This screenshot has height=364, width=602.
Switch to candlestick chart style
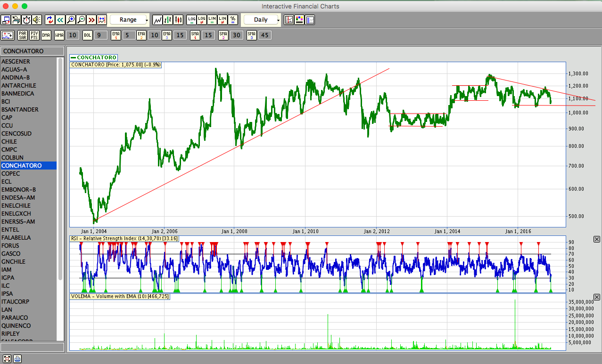tap(178, 20)
